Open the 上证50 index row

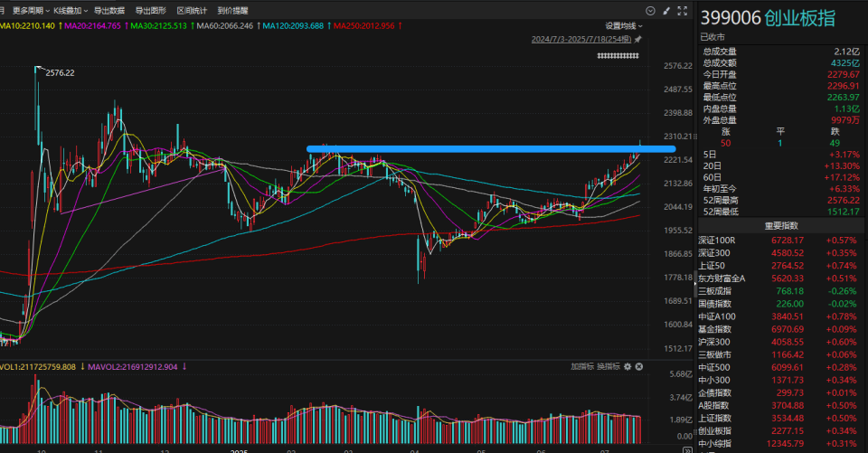tap(778, 266)
